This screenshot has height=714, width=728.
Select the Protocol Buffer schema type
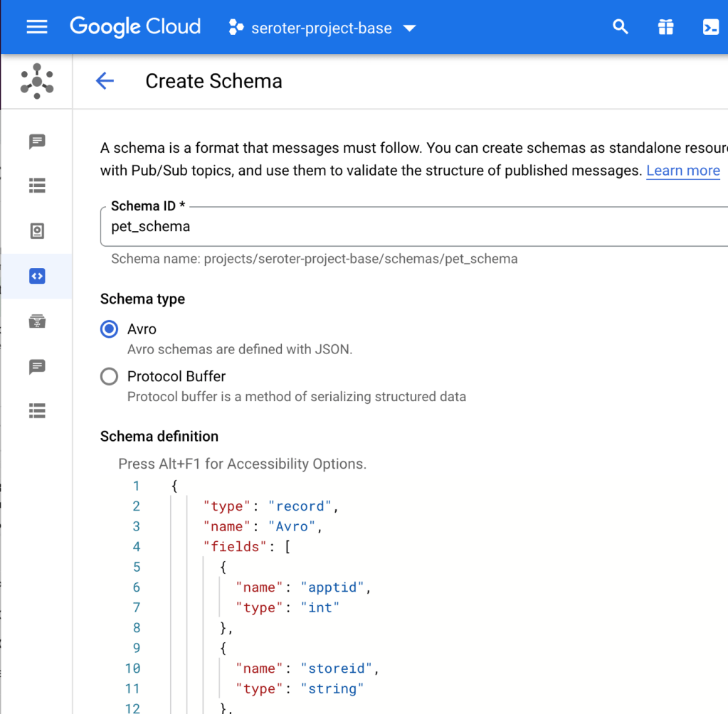point(109,376)
